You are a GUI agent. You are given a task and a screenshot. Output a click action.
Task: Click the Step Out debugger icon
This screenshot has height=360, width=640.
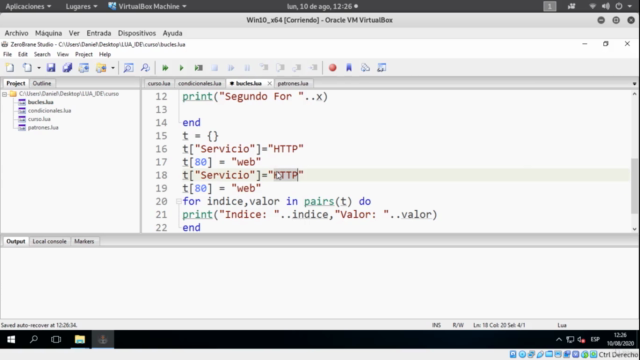point(297,68)
